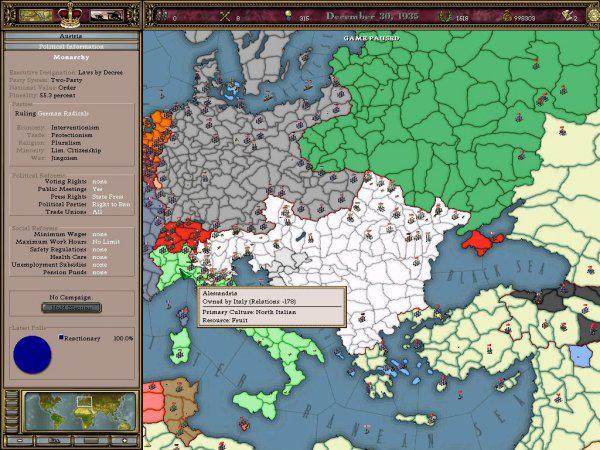The height and width of the screenshot is (450, 600).
Task: Click the Pluralism religion policy
Action: 66,143
